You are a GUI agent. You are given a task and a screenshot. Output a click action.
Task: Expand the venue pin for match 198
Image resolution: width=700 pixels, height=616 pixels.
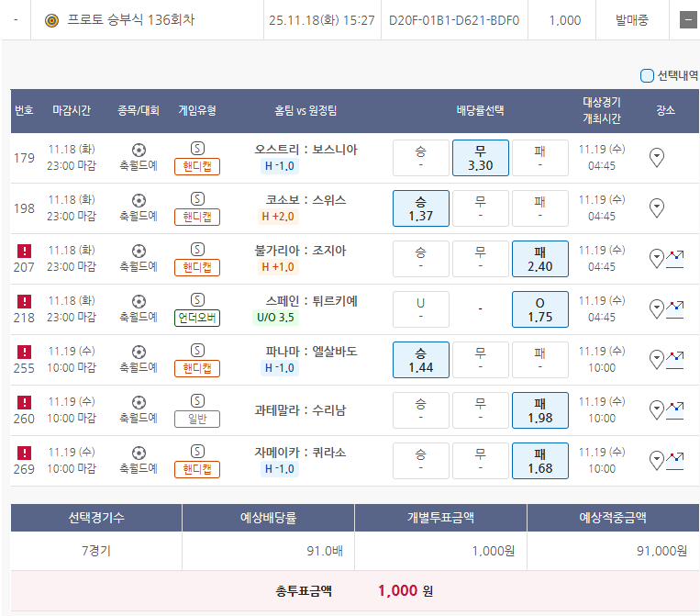click(657, 208)
